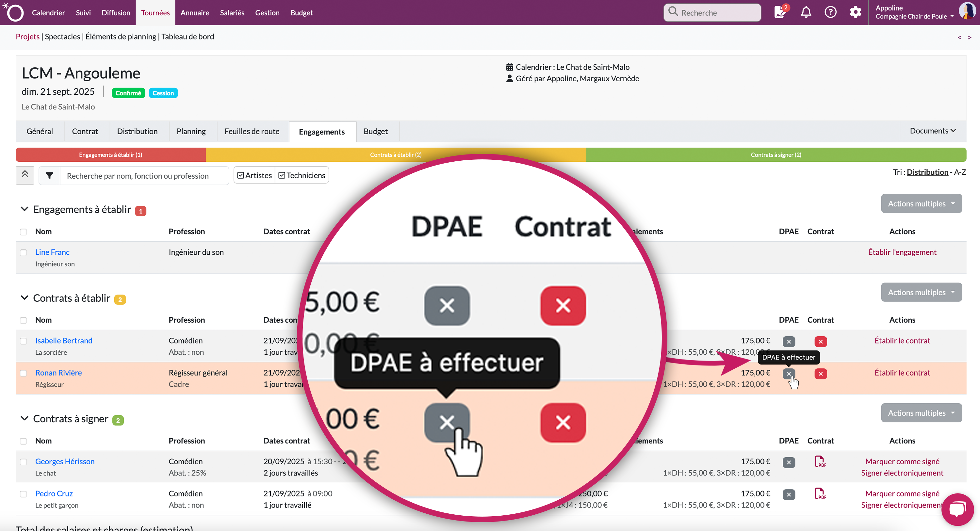The height and width of the screenshot is (531, 980).
Task: Open Actions multiples for Contrats à établir
Action: [921, 292]
